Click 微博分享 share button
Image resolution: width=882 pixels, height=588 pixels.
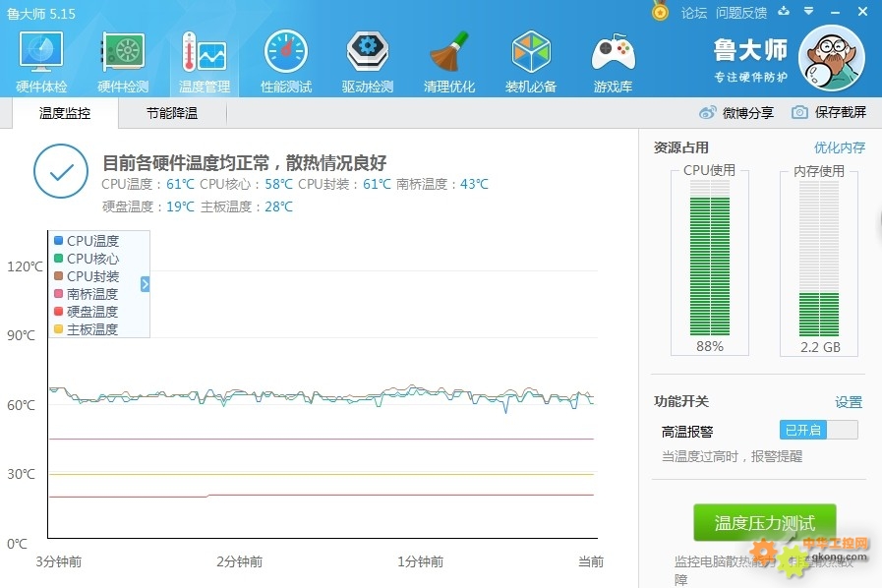[x=736, y=112]
